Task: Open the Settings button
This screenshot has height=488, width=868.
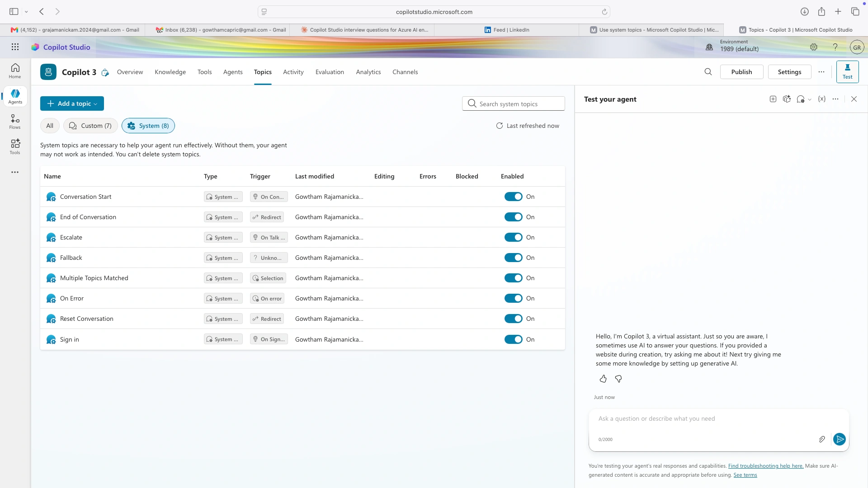Action: coord(790,72)
